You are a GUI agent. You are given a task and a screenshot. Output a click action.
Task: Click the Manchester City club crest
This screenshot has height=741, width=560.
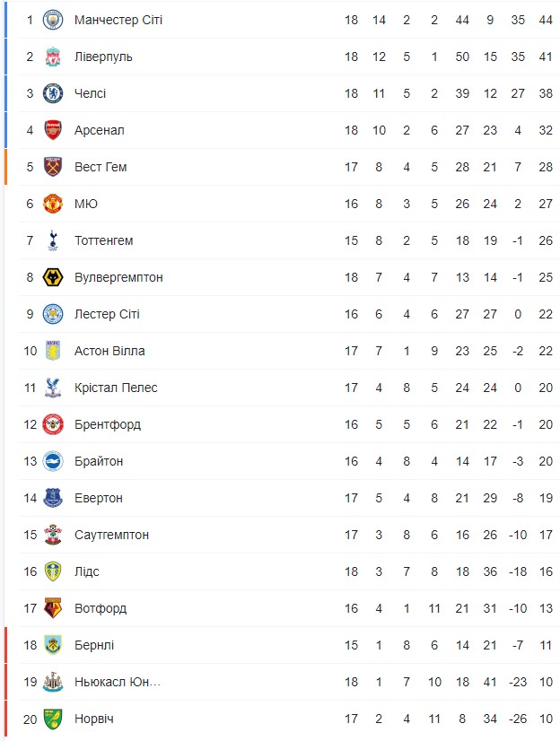(52, 20)
